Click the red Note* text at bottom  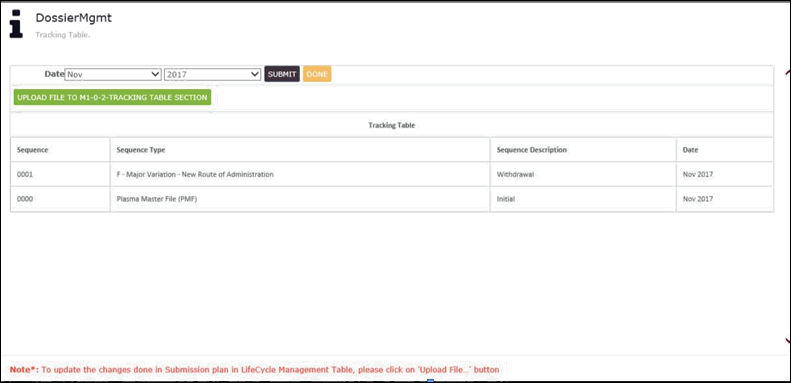[x=254, y=369]
